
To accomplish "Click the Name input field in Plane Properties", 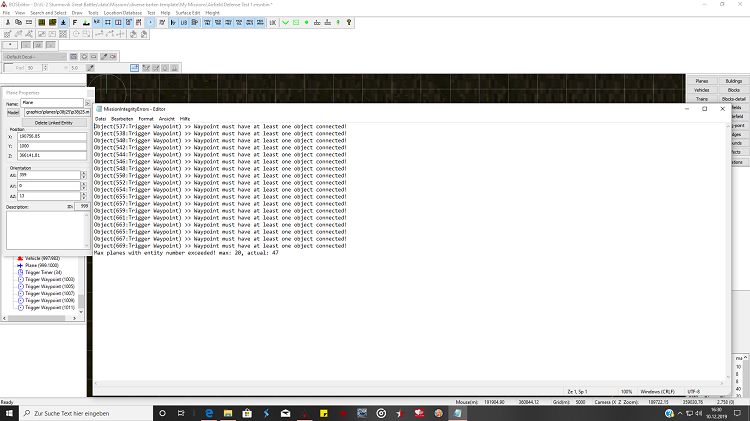I will [x=52, y=103].
